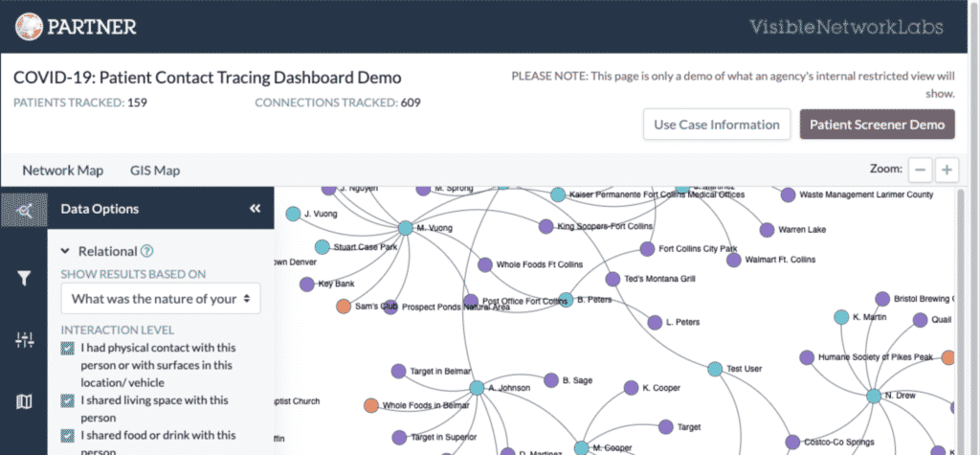Select the A. Johnson node
The width and height of the screenshot is (980, 455).
coord(477,388)
